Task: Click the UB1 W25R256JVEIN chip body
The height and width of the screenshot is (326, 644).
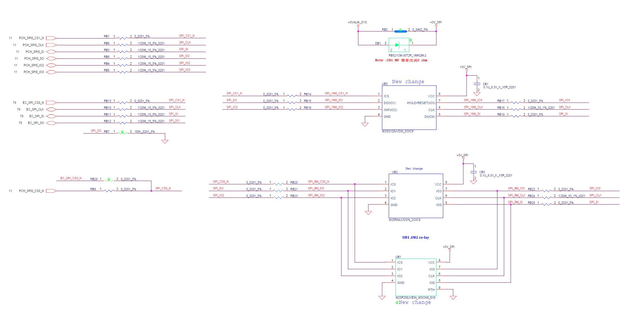Action: [x=416, y=289]
